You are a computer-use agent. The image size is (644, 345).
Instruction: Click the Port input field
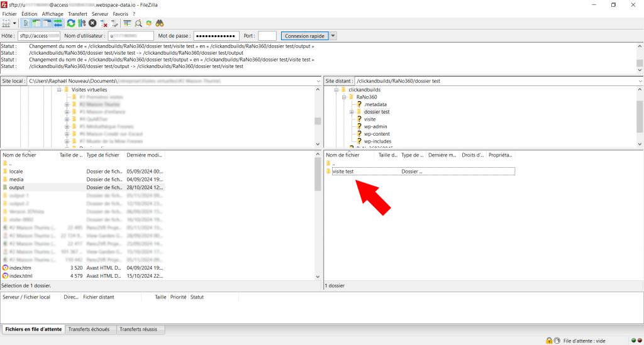click(267, 36)
